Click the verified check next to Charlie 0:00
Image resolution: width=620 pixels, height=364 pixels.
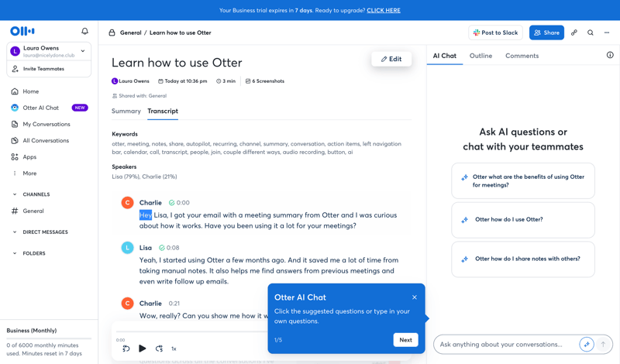(x=171, y=203)
